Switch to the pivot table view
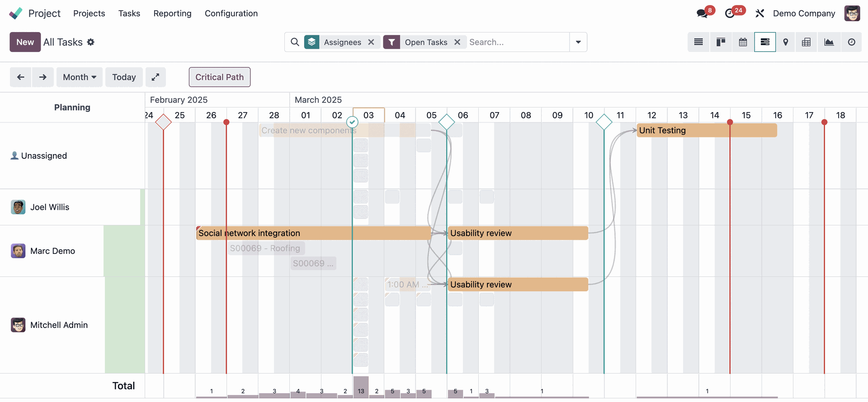 806,42
